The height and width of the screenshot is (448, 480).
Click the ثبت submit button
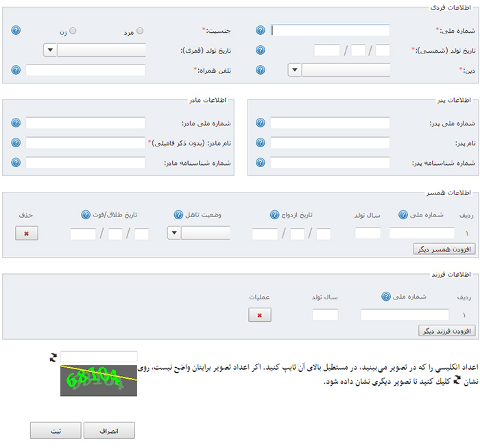[56, 431]
